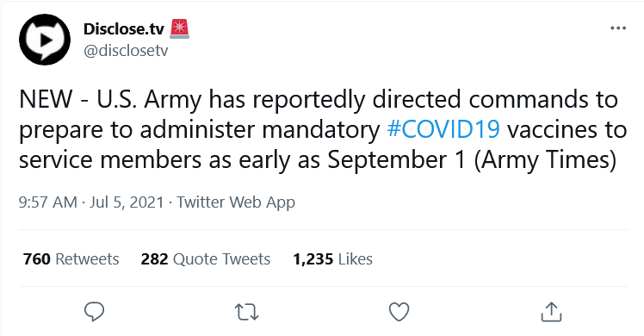Open the Twitter Web App source link

(236, 202)
